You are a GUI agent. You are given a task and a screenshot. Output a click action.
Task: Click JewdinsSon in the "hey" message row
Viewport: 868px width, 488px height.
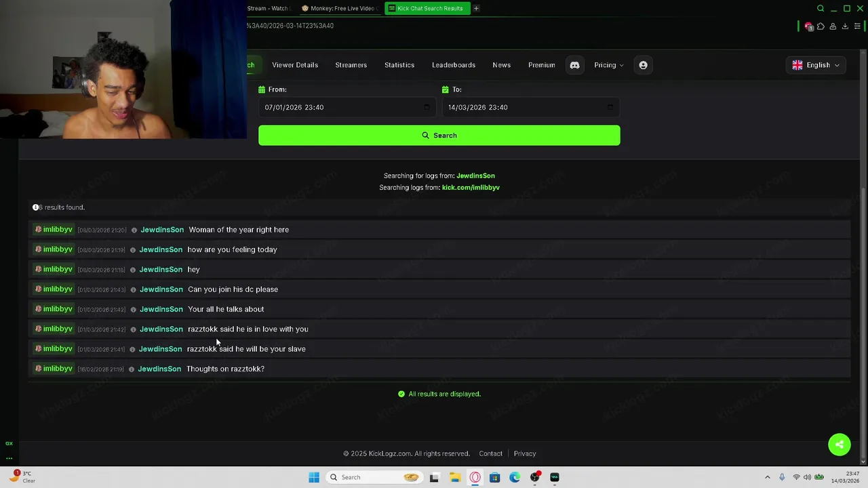[161, 270]
